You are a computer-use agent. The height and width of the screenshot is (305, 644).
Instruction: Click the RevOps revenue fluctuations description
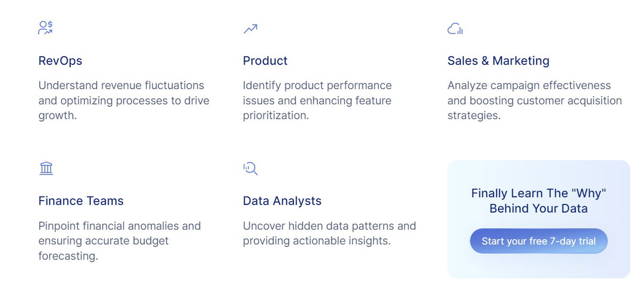(124, 100)
